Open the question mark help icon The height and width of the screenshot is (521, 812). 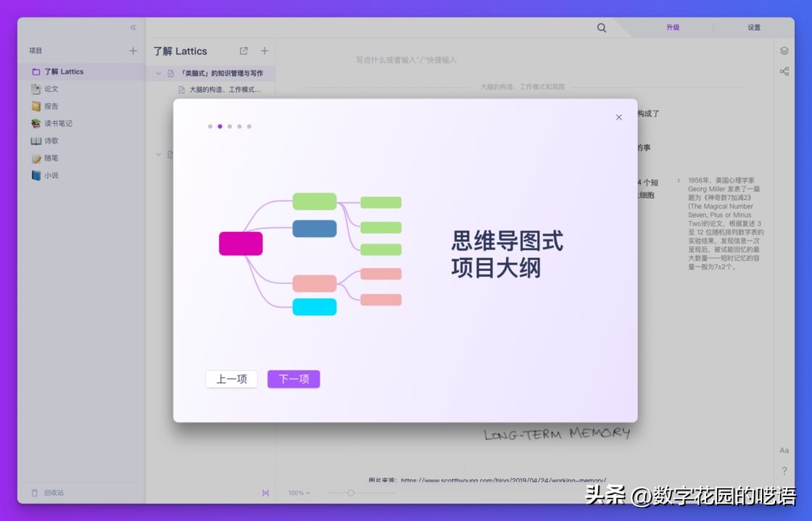(x=784, y=471)
